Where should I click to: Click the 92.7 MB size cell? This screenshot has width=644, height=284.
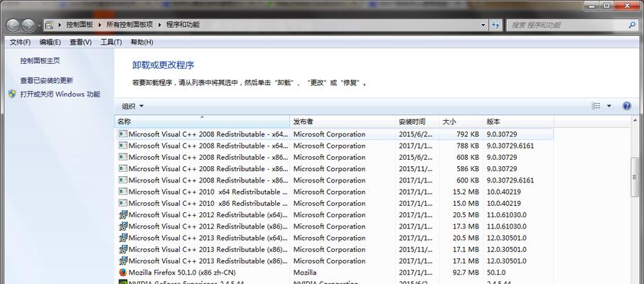click(466, 272)
